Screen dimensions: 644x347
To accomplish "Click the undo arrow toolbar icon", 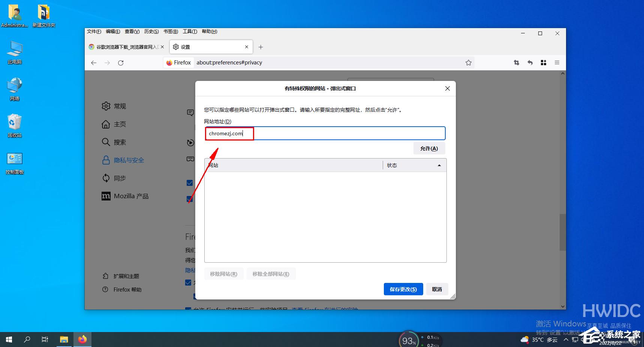I will tap(530, 63).
